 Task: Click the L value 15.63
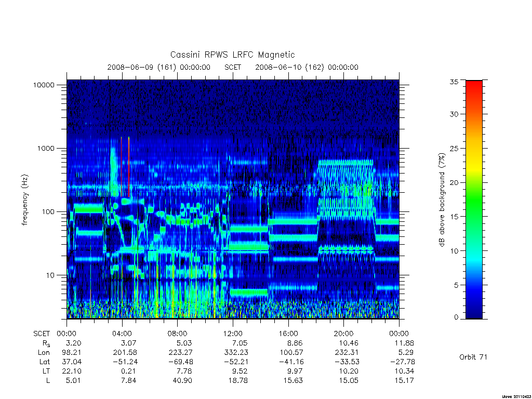293,381
